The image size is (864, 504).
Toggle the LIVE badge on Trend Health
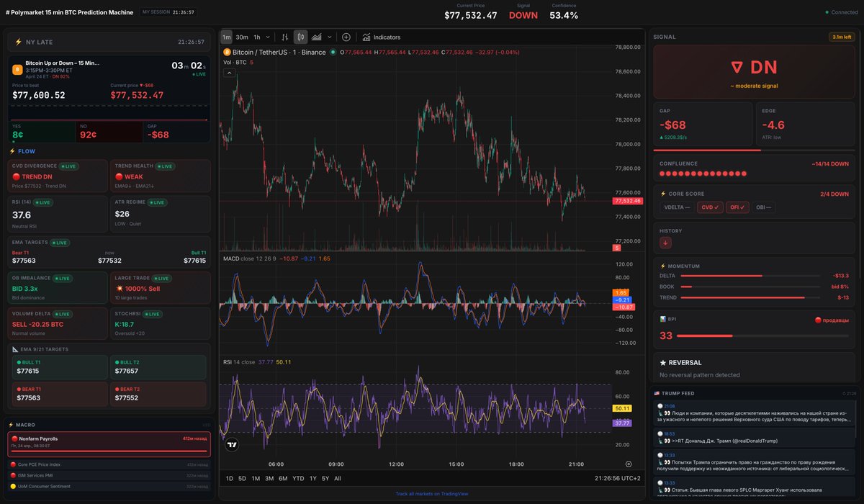[x=165, y=166]
